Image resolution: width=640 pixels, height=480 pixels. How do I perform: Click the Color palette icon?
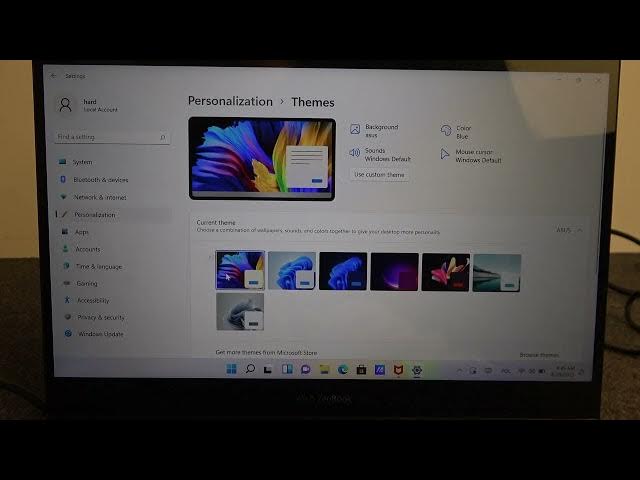point(446,130)
